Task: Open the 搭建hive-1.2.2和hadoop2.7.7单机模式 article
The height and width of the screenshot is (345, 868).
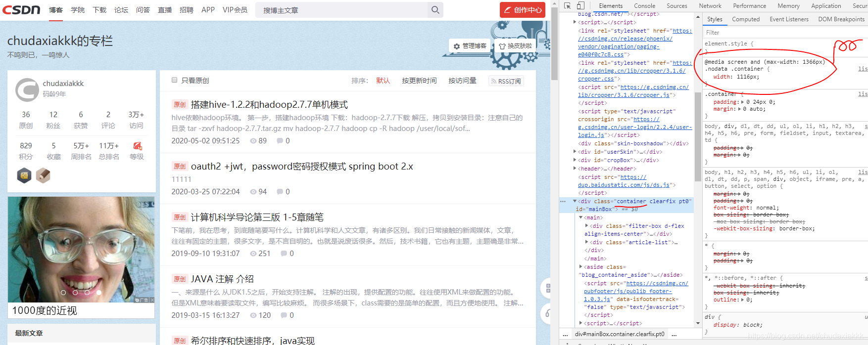Action: (269, 105)
